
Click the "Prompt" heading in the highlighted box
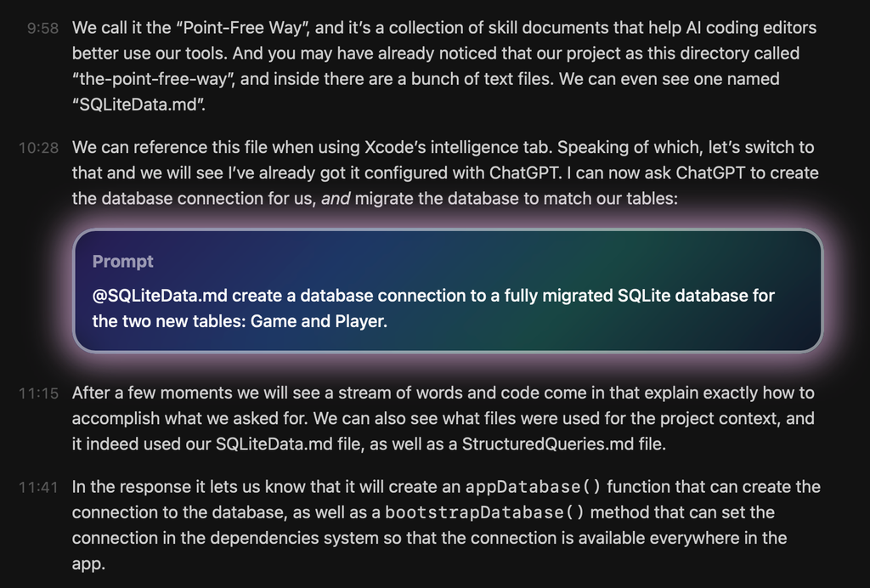click(x=123, y=262)
